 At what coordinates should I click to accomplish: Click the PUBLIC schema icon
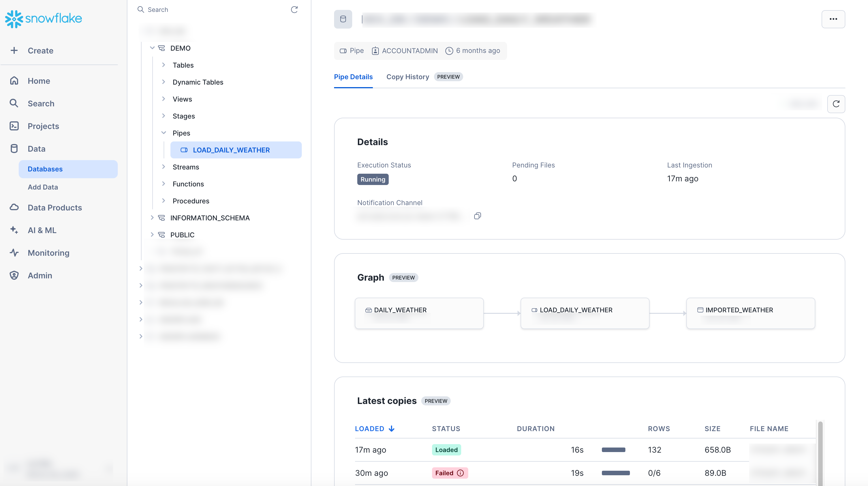162,235
